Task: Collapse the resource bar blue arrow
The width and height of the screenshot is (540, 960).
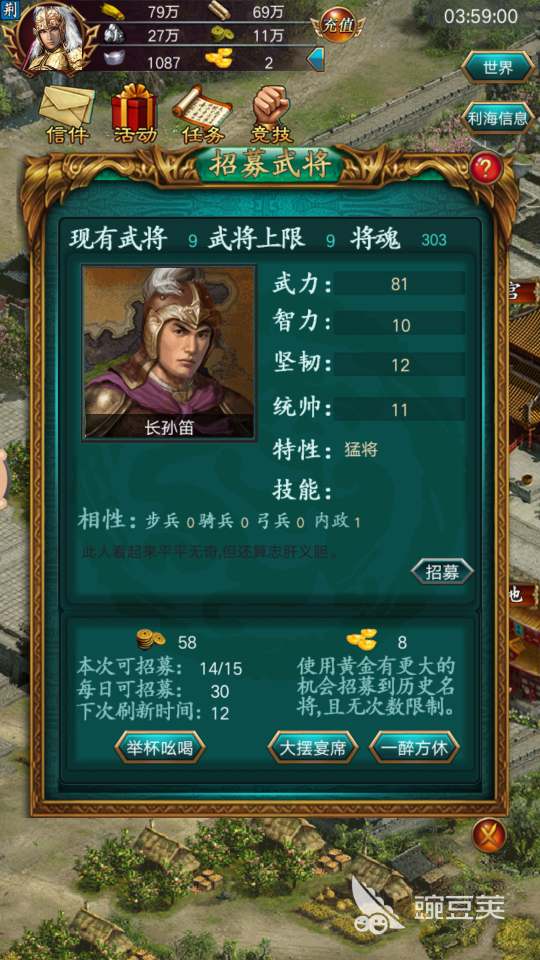Action: [x=315, y=60]
